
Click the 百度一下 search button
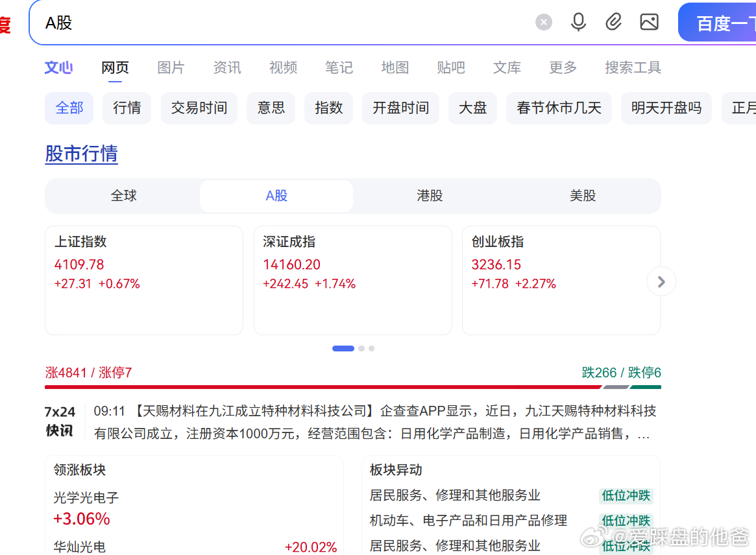tap(717, 23)
